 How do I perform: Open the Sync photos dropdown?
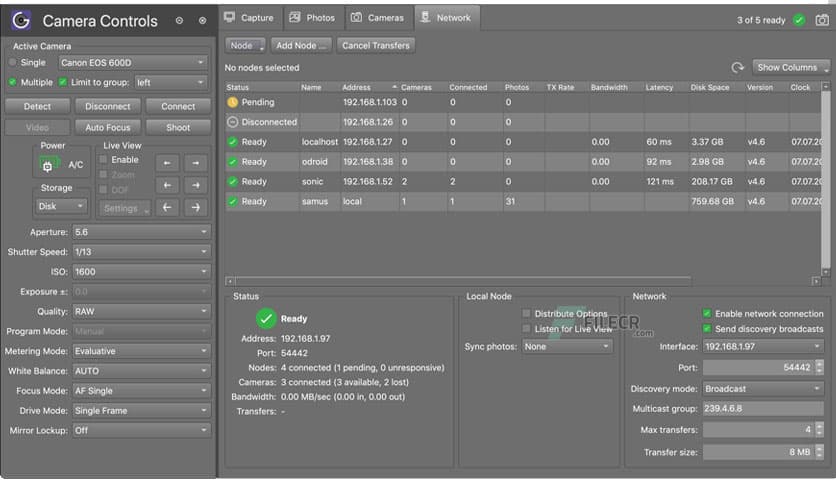click(x=567, y=346)
